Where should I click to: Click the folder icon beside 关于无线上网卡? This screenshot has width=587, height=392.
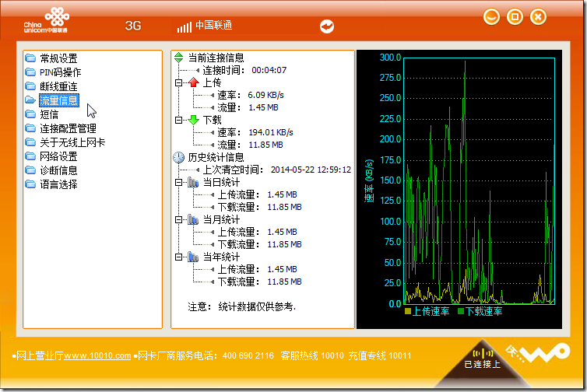pyautogui.click(x=30, y=142)
